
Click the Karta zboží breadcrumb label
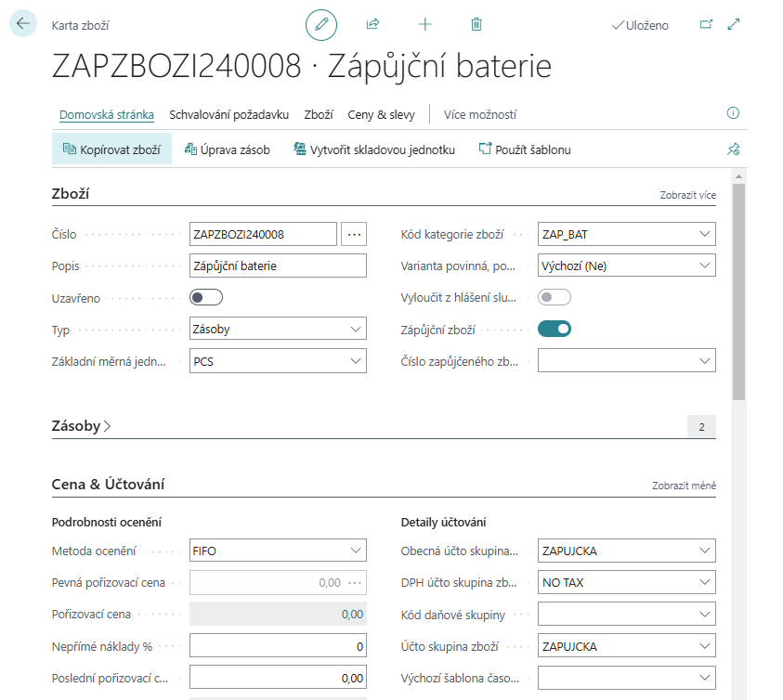80,25
